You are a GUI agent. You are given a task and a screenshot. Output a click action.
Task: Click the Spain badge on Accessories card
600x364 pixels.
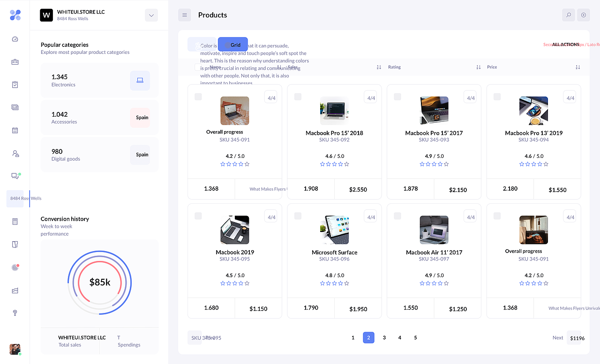point(140,118)
